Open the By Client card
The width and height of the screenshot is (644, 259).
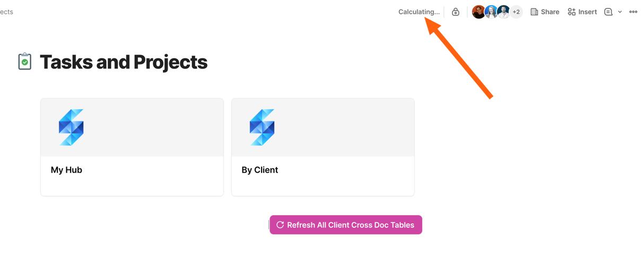pos(323,170)
